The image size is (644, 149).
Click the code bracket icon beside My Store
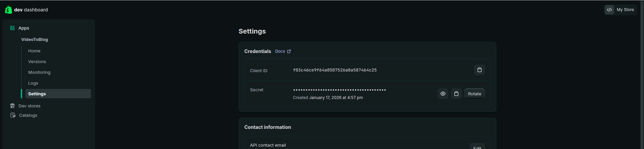tap(609, 10)
